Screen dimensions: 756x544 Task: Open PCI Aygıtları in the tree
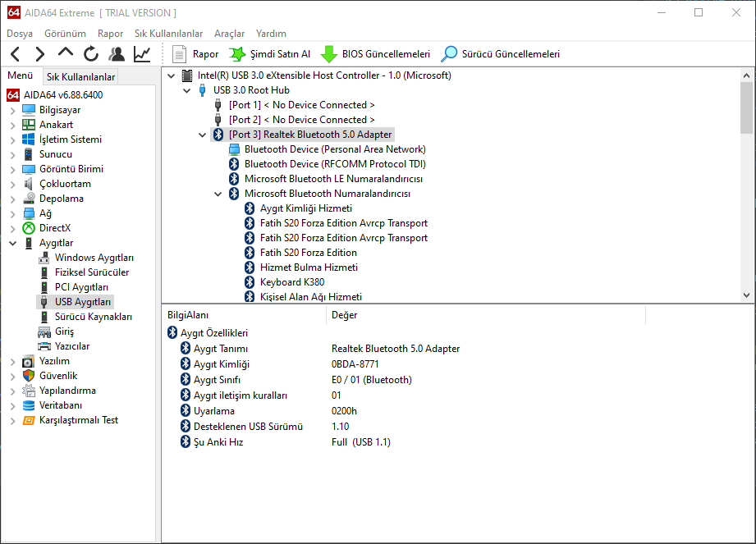point(81,287)
